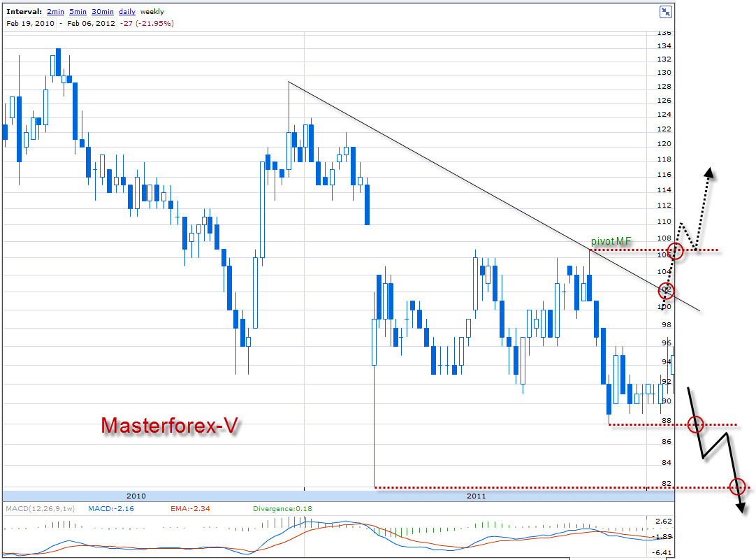Viewport: 756px width, 560px height.
Task: Click the 2011 label on the time axis
Action: click(477, 496)
